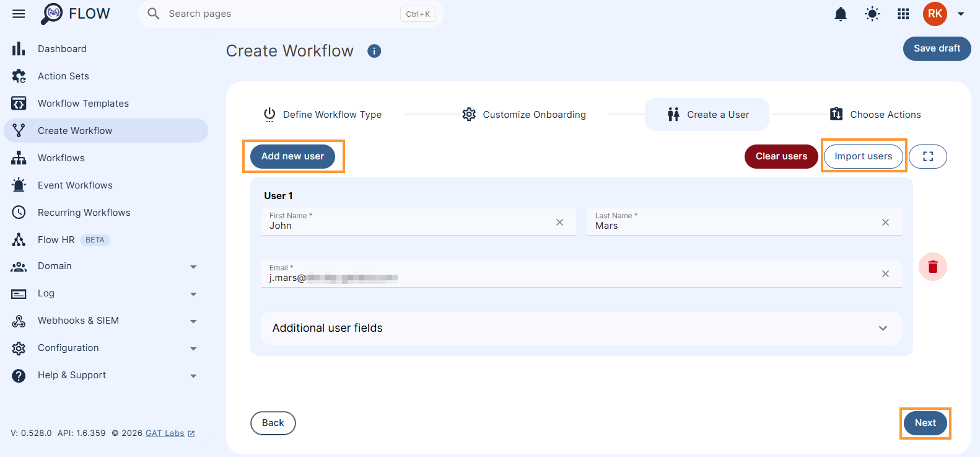This screenshot has width=980, height=457.
Task: Toggle fullscreen view of users
Action: point(928,156)
